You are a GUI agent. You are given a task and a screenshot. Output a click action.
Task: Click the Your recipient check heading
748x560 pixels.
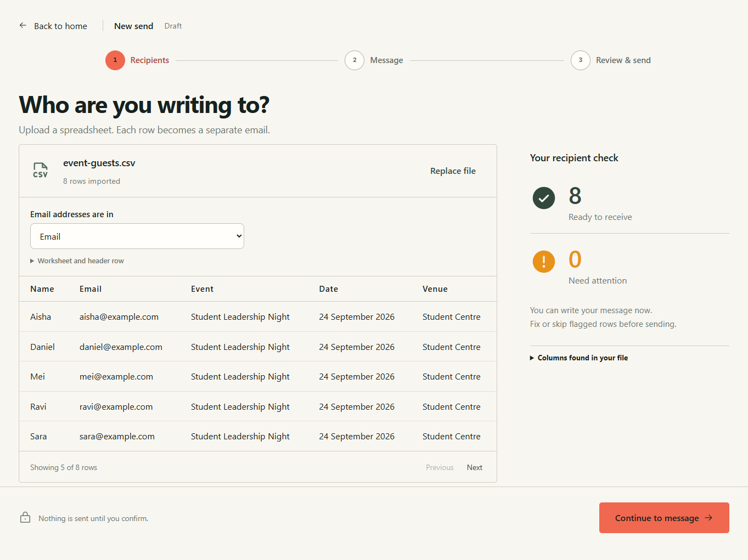tap(574, 158)
